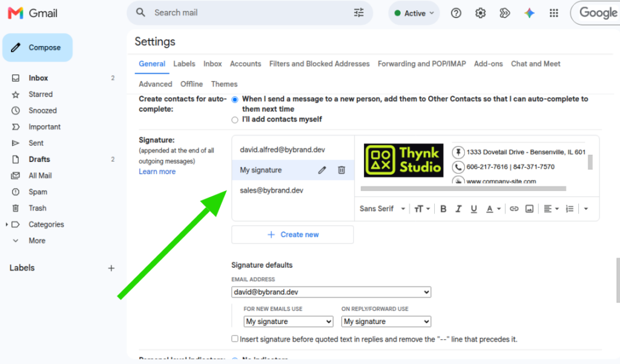Screen dimensions: 620x364
Task: Select the General settings tab
Action: click(x=152, y=64)
